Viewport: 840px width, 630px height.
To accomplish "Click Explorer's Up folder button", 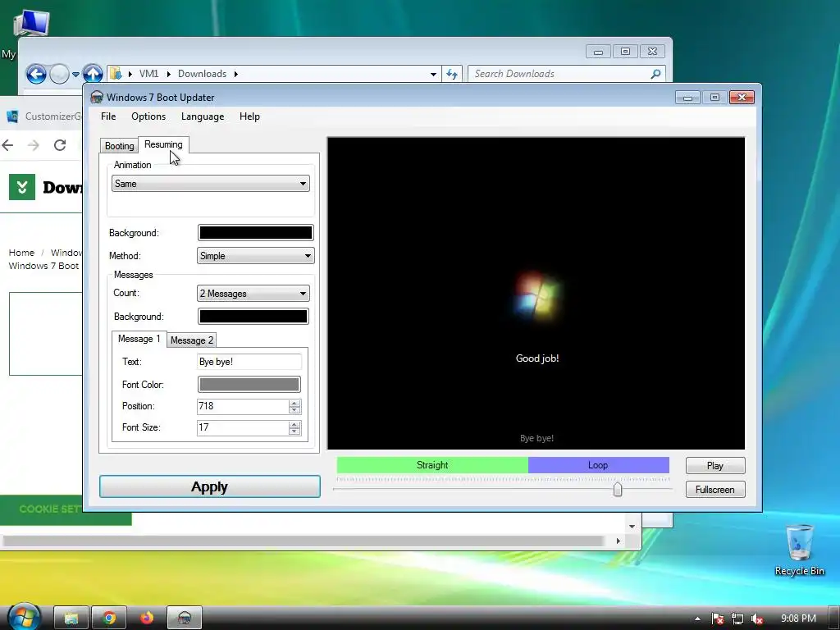I will pos(93,73).
